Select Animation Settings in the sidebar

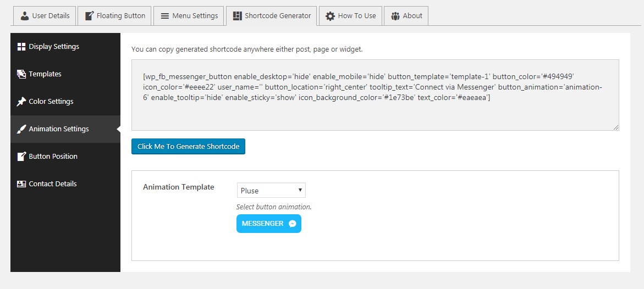point(65,129)
